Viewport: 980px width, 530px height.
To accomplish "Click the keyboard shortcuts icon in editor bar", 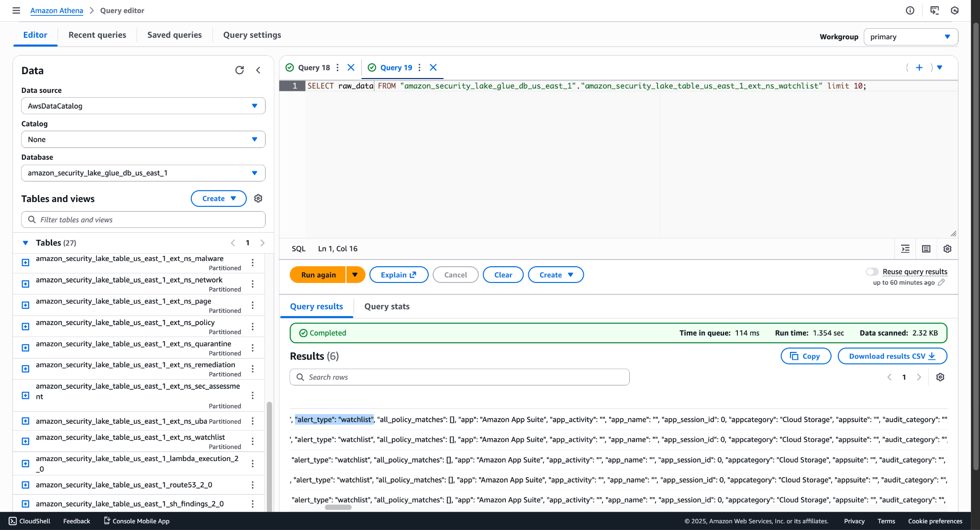I will click(x=926, y=249).
